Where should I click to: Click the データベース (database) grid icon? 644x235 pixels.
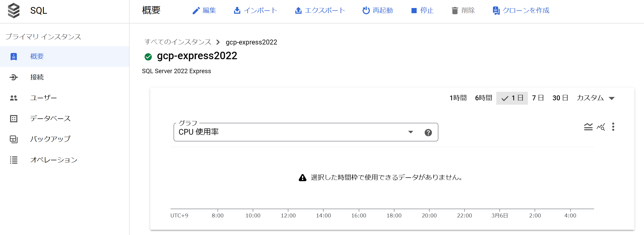click(x=14, y=118)
